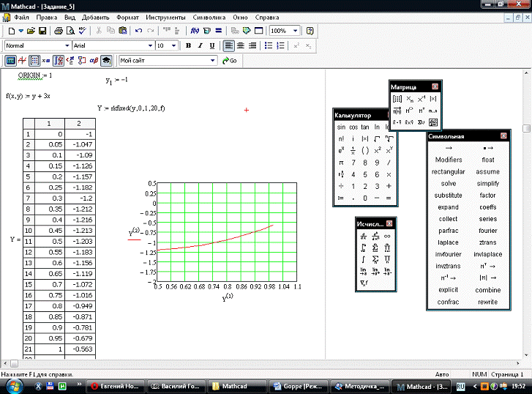Image resolution: width=532 pixels, height=394 pixels.
Task: Open the Символика menu
Action: [x=209, y=16]
